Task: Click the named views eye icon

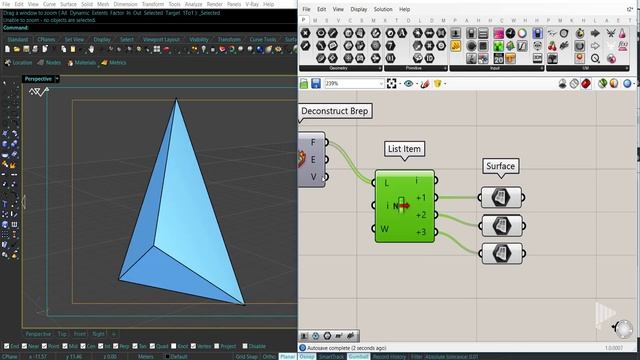Action: (408, 84)
